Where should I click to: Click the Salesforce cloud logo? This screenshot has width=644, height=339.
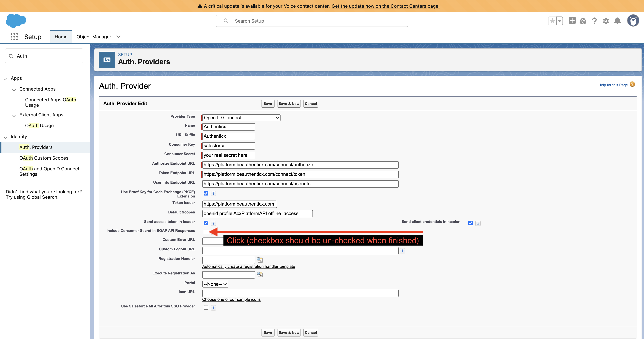pyautogui.click(x=16, y=21)
